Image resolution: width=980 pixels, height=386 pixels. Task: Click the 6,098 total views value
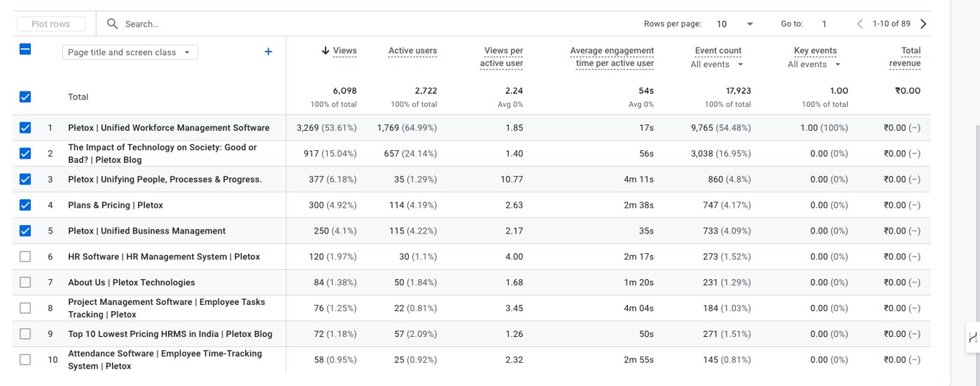coord(344,91)
